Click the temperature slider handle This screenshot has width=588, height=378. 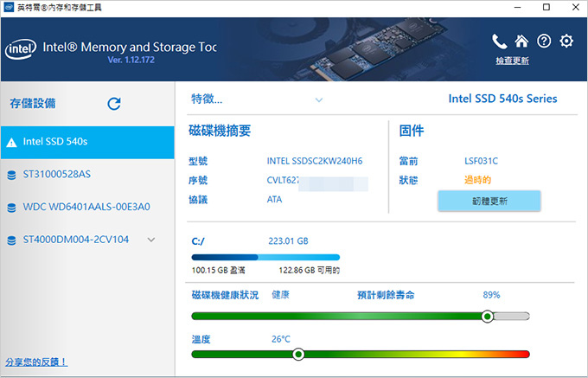coord(298,355)
